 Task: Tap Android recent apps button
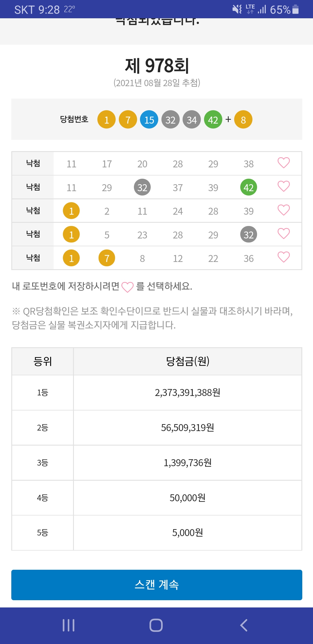coord(69,625)
